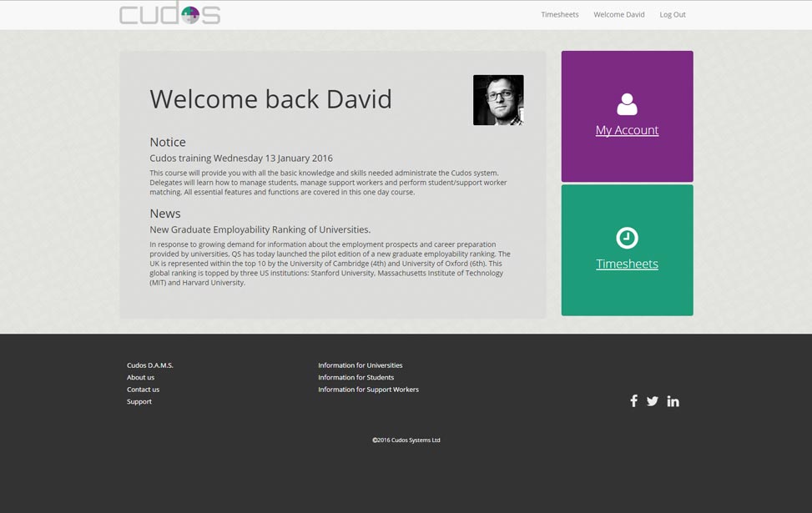The image size is (812, 513).
Task: Open the Facebook icon in footer
Action: pyautogui.click(x=633, y=400)
